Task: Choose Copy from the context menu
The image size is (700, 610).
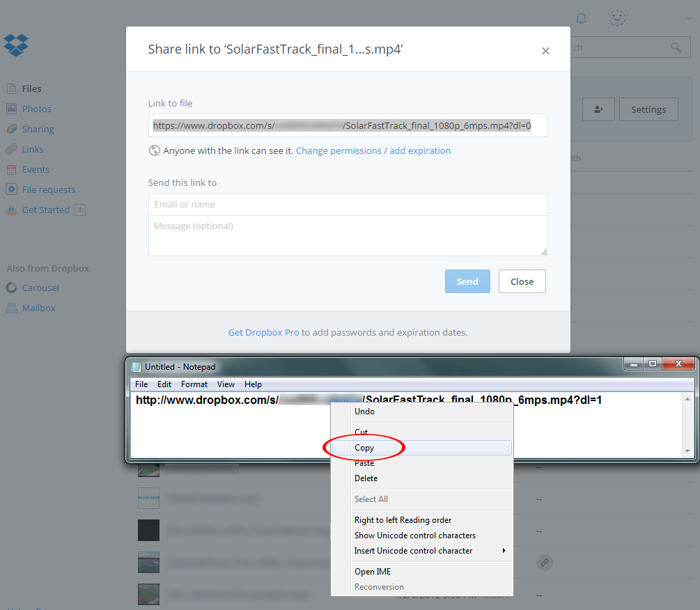Action: coord(422,448)
